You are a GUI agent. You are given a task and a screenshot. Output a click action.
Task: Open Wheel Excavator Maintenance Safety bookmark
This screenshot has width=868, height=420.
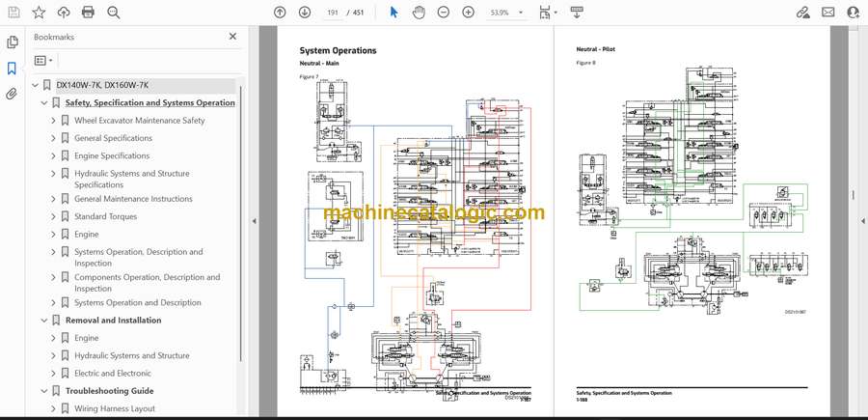[140, 121]
